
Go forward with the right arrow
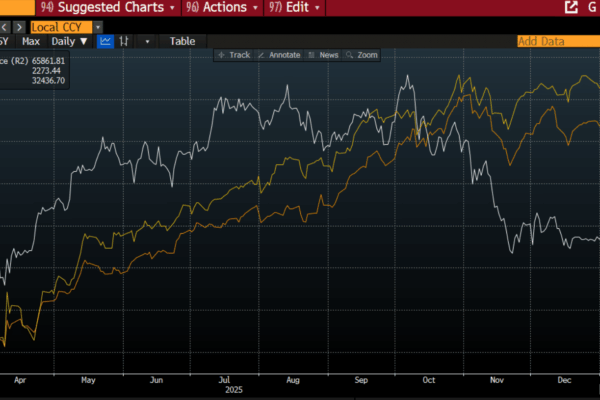pyautogui.click(x=19, y=27)
